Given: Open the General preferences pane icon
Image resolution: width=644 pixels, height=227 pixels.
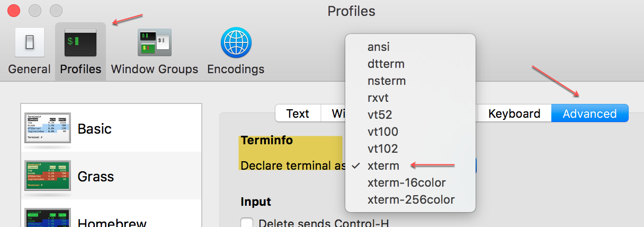Looking at the screenshot, I should [x=29, y=42].
